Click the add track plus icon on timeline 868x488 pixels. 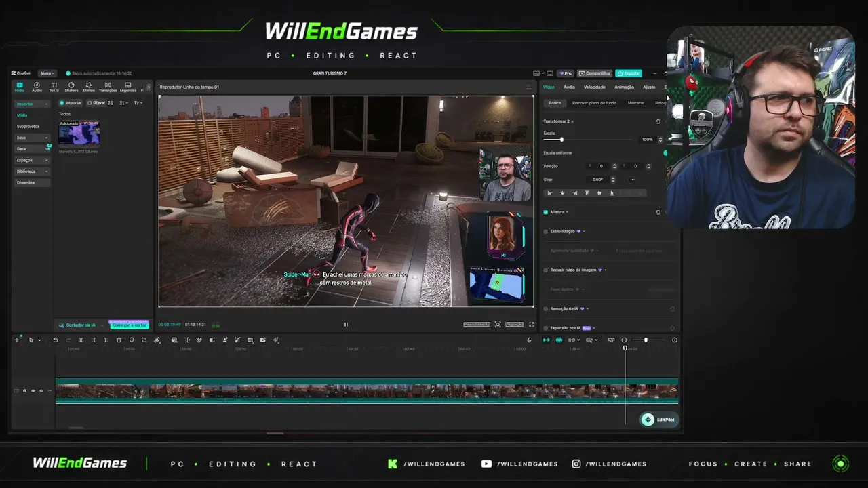pos(17,340)
